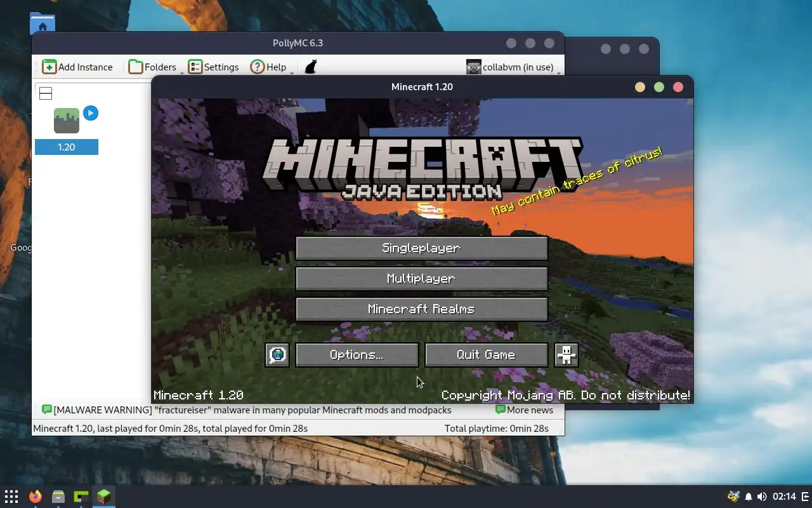Switch to the Minecraft block taskbar icon
Screen dimensions: 812x508
click(104, 497)
